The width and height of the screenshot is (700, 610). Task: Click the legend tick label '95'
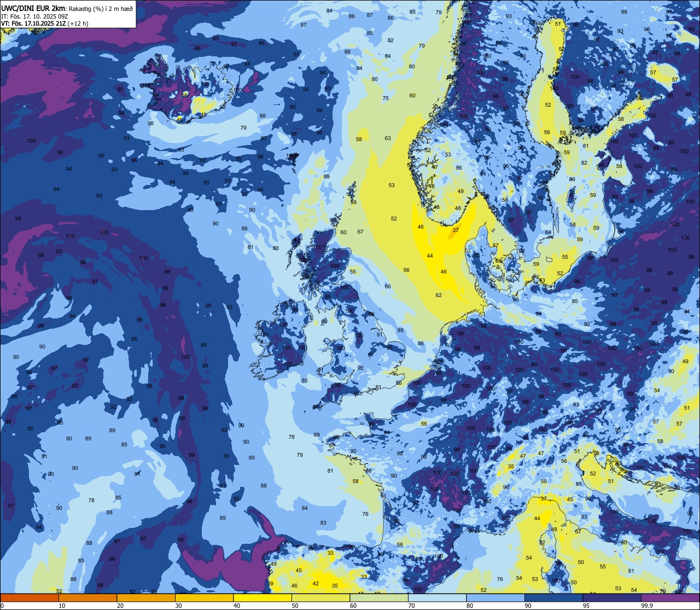point(586,606)
